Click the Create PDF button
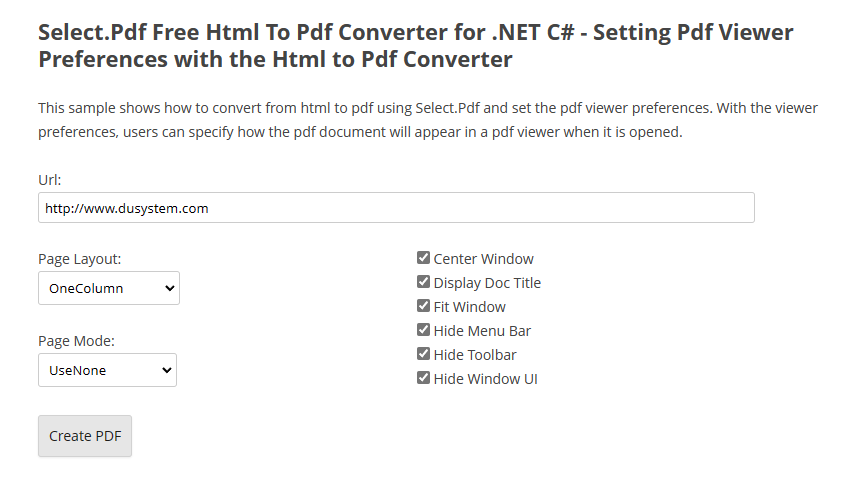 point(85,436)
